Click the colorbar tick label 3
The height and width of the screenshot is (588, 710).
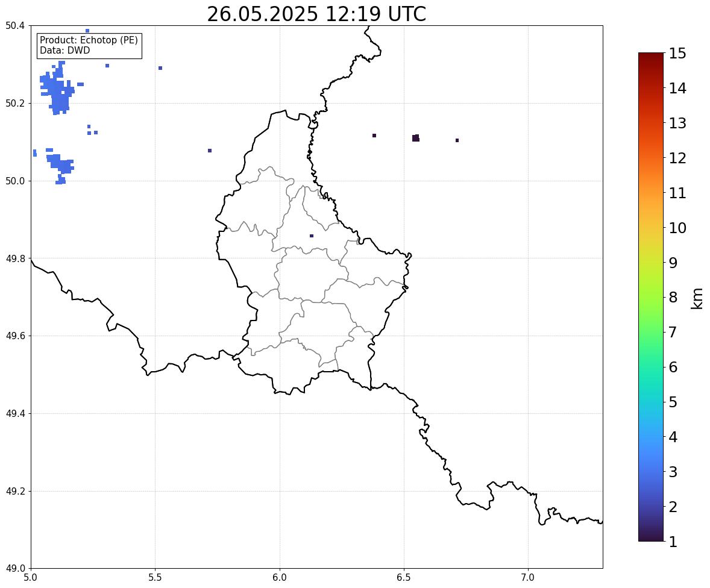pos(673,472)
